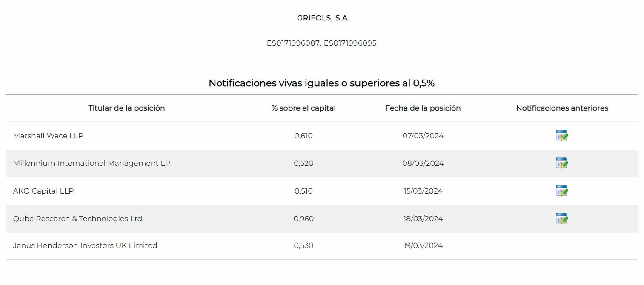Click Millennium International Management LP name
Screen dimensions: 644x285
(92, 163)
